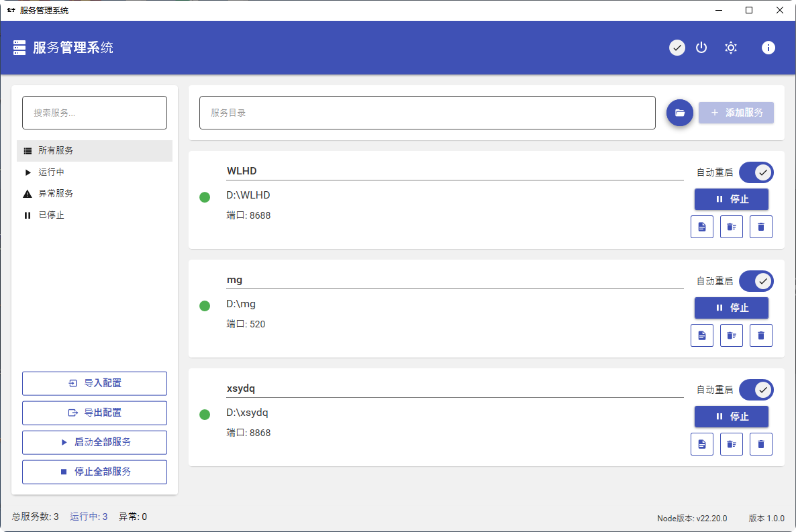Image resolution: width=796 pixels, height=532 pixels.
Task: Click the 导入配置 button
Action: coord(95,383)
